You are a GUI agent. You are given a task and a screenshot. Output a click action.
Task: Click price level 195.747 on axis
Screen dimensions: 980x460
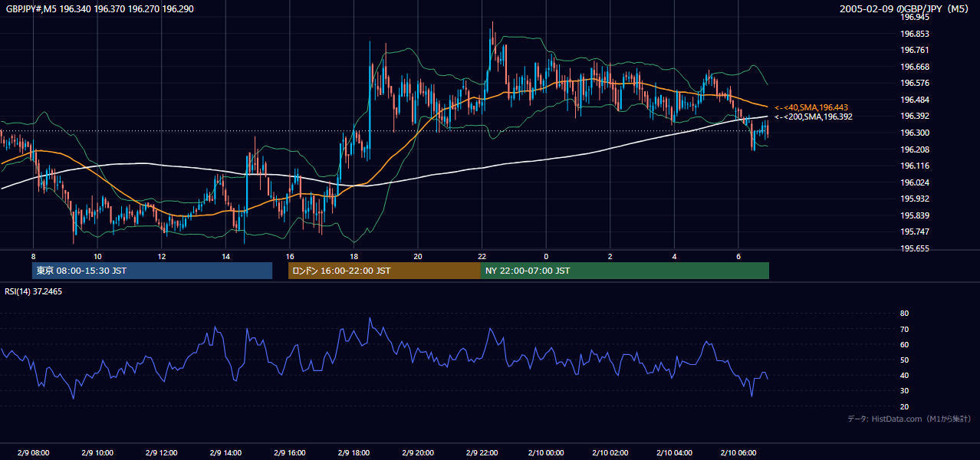[914, 232]
